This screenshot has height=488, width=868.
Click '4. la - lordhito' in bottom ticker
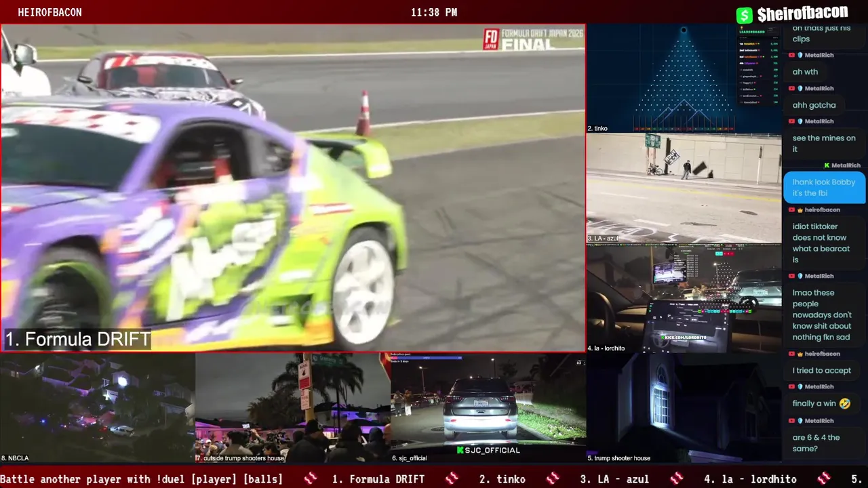(750, 479)
